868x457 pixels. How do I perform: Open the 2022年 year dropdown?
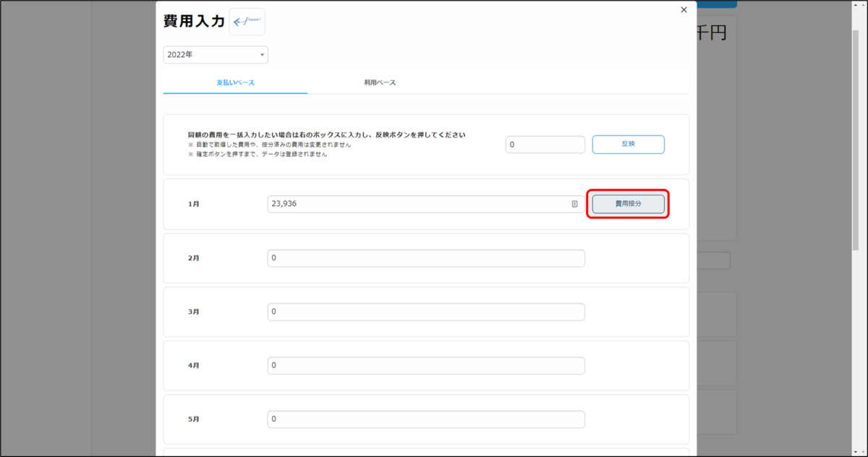point(215,54)
